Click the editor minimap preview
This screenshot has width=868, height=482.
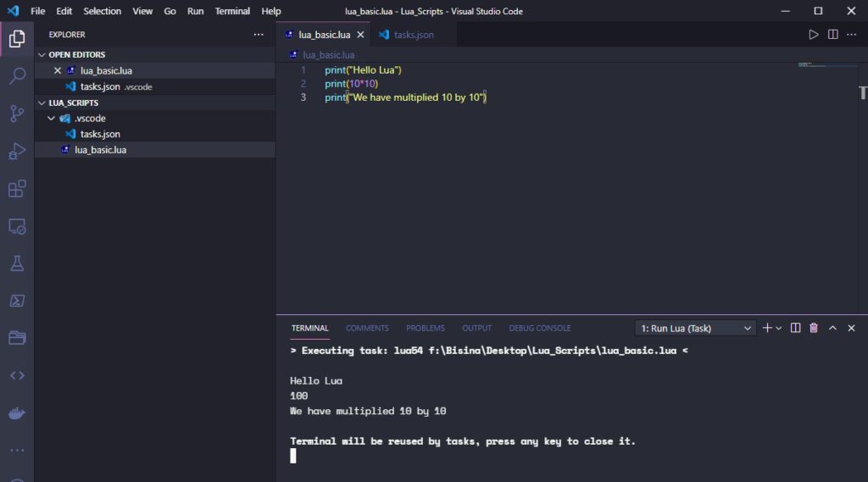825,65
